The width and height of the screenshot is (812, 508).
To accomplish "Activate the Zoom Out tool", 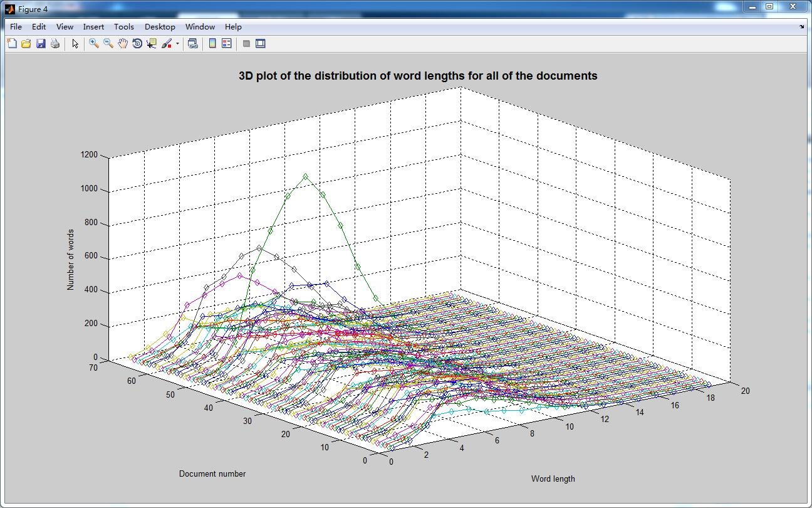I will pos(108,43).
